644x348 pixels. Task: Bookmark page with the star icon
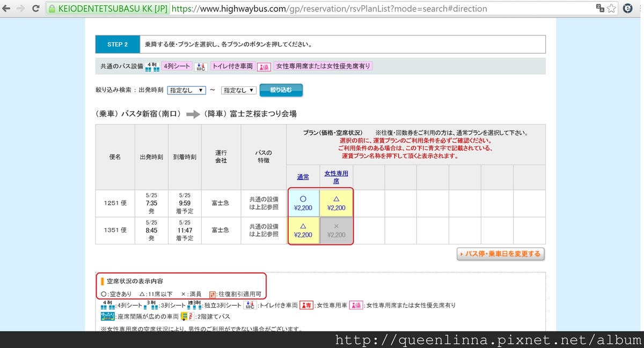pos(612,9)
